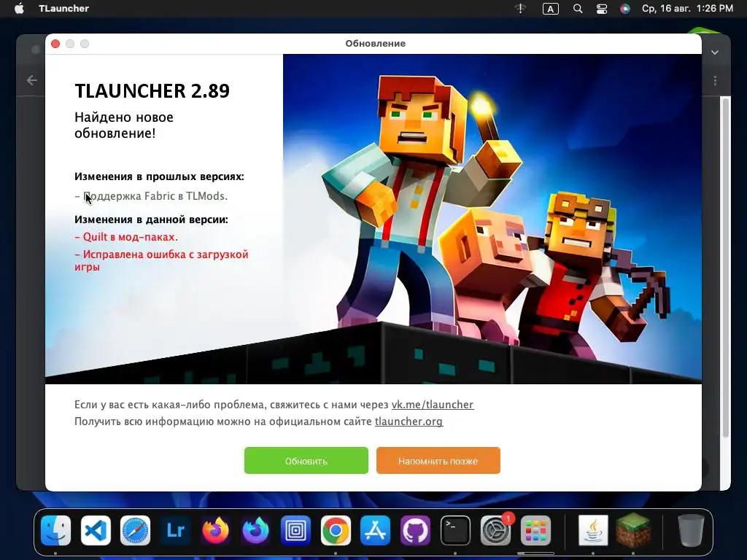Expand chevron in background window corner

point(715,52)
